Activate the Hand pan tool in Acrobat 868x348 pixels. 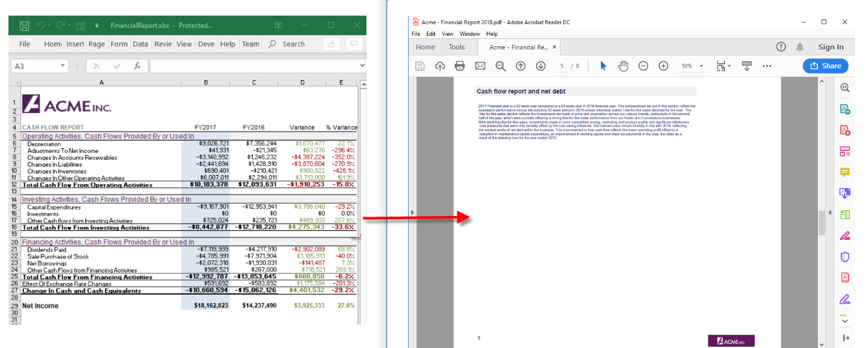pos(623,66)
